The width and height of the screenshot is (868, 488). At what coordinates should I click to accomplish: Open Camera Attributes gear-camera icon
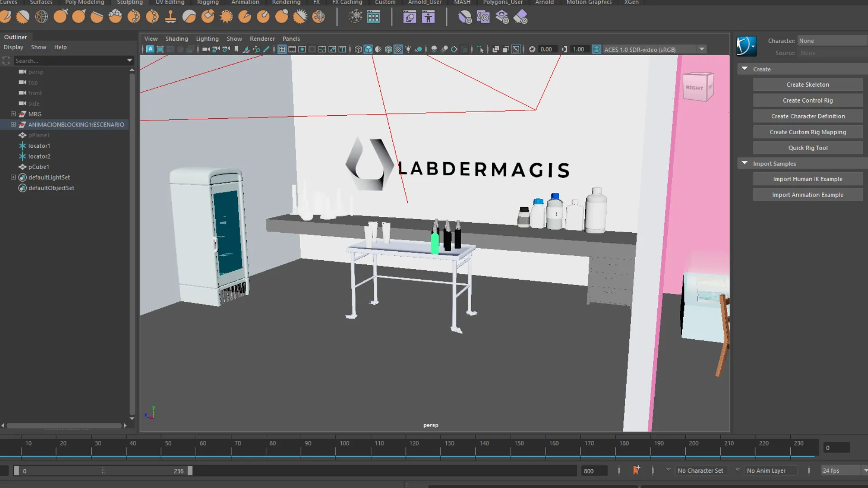point(226,49)
